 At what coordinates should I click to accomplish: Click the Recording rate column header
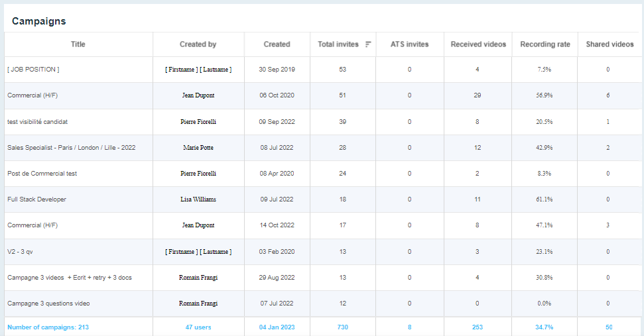pyautogui.click(x=545, y=44)
